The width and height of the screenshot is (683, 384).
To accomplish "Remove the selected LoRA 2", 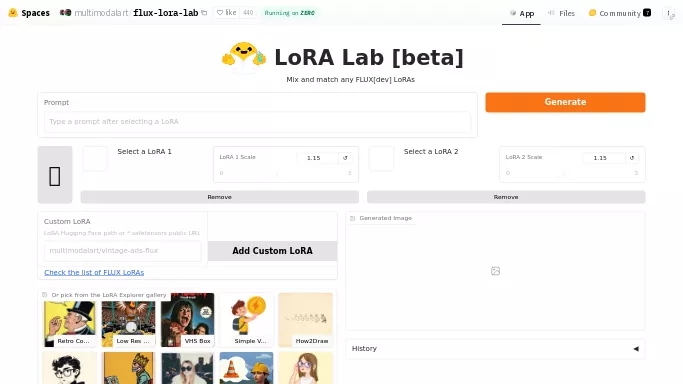I will tap(506, 197).
